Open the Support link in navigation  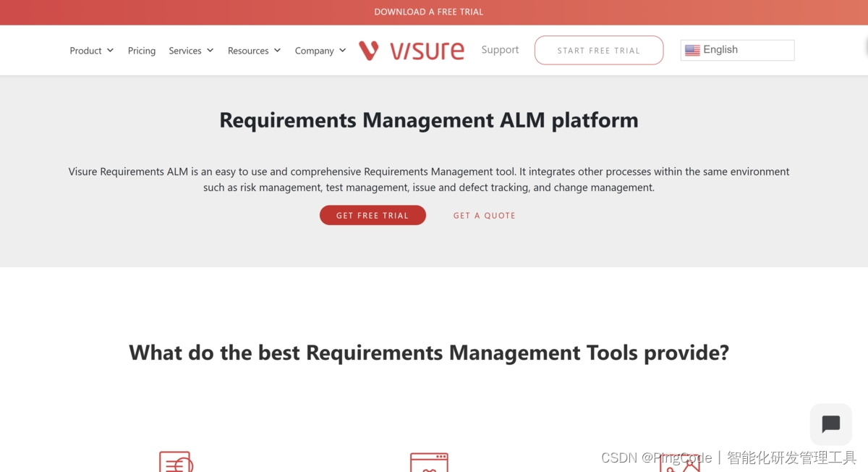[x=500, y=50]
